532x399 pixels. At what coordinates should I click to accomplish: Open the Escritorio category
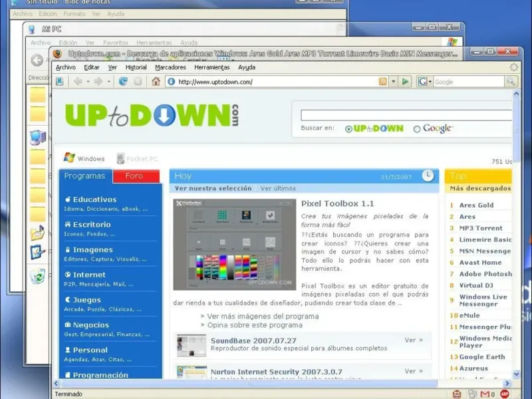(92, 225)
